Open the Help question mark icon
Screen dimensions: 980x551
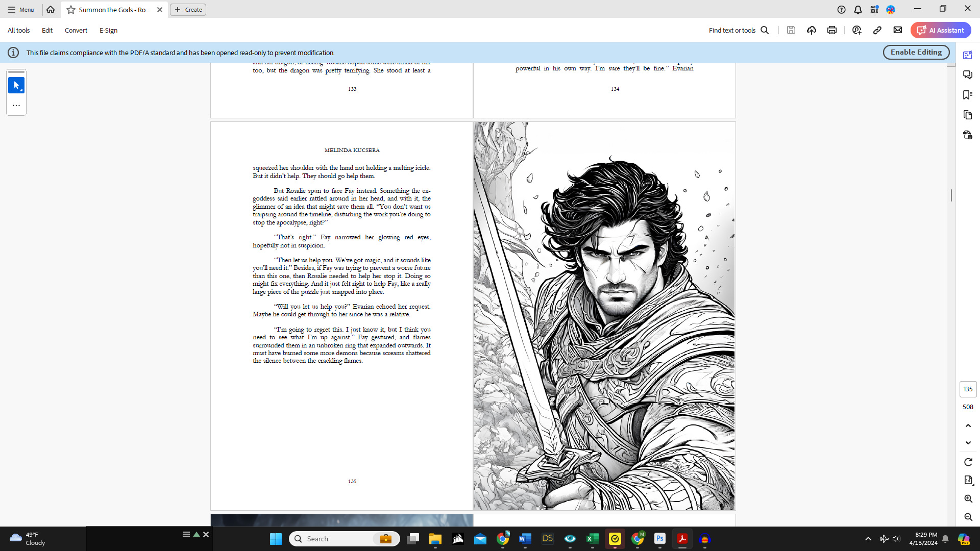(842, 10)
